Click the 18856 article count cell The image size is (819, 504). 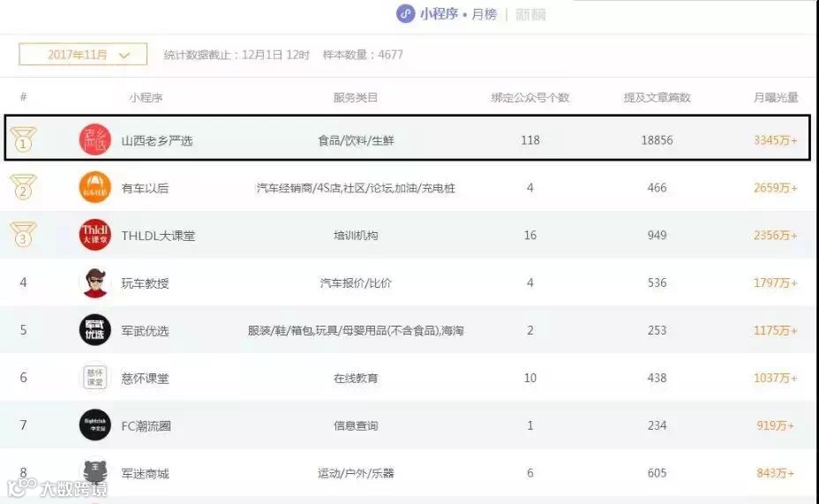click(657, 140)
